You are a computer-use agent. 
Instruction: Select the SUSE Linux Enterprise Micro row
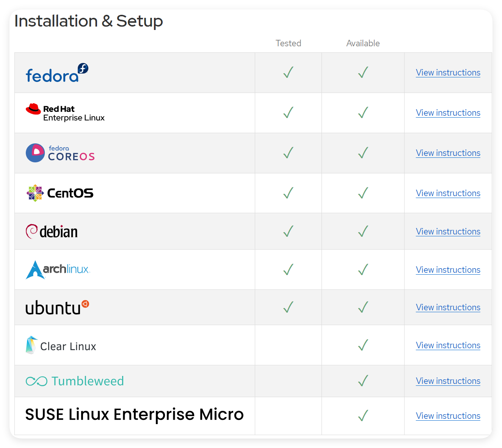[x=134, y=415]
